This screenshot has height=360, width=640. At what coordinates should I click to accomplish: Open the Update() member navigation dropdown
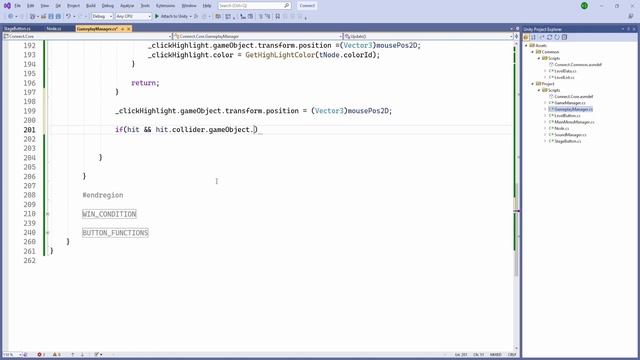point(429,36)
